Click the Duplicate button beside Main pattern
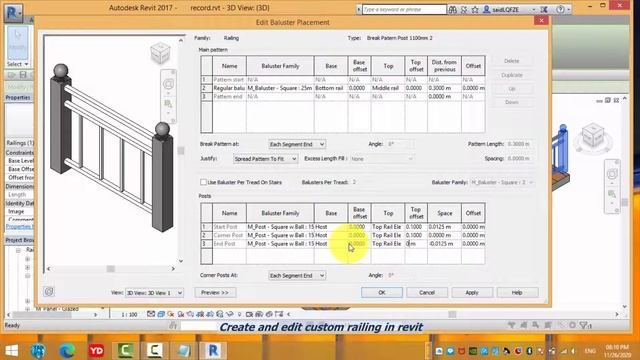 point(511,75)
